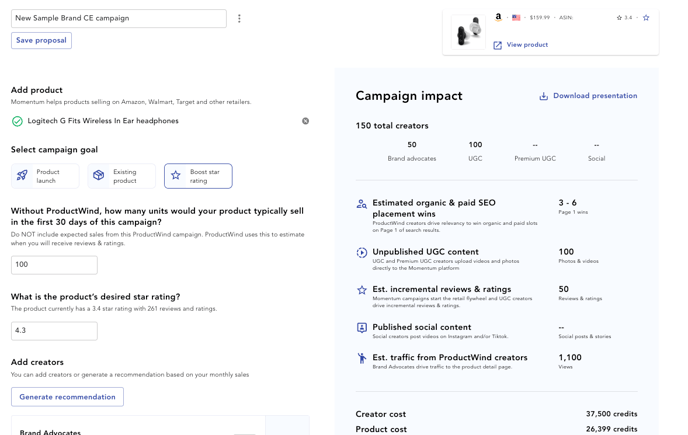This screenshot has height=435, width=688.
Task: Edit the desired star rating field
Action: pyautogui.click(x=54, y=331)
